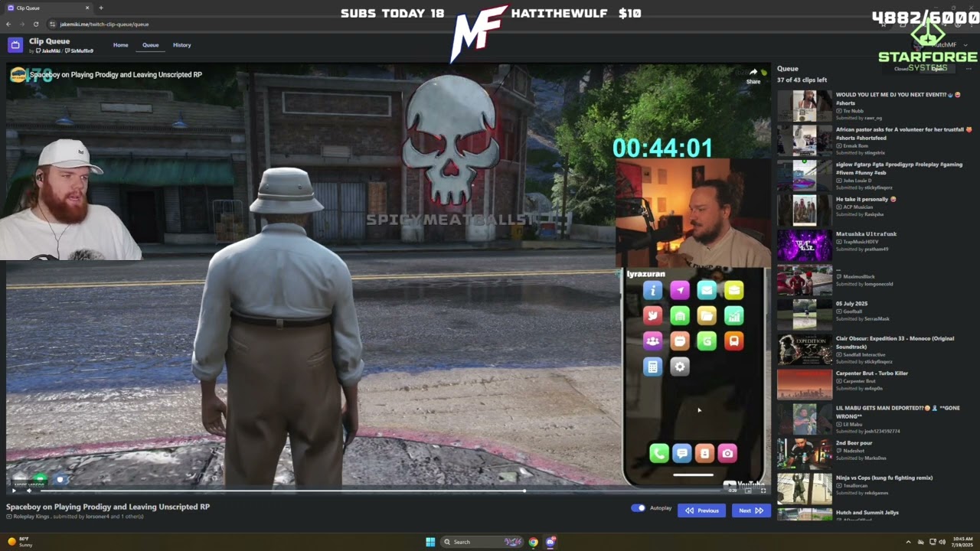Click the three-dot menu near queue Open button
Viewport: 980px width, 551px height.
pyautogui.click(x=969, y=68)
